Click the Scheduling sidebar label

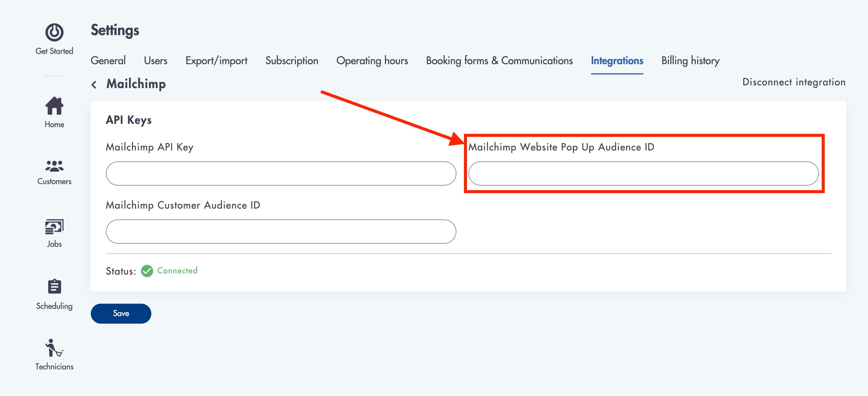click(54, 306)
